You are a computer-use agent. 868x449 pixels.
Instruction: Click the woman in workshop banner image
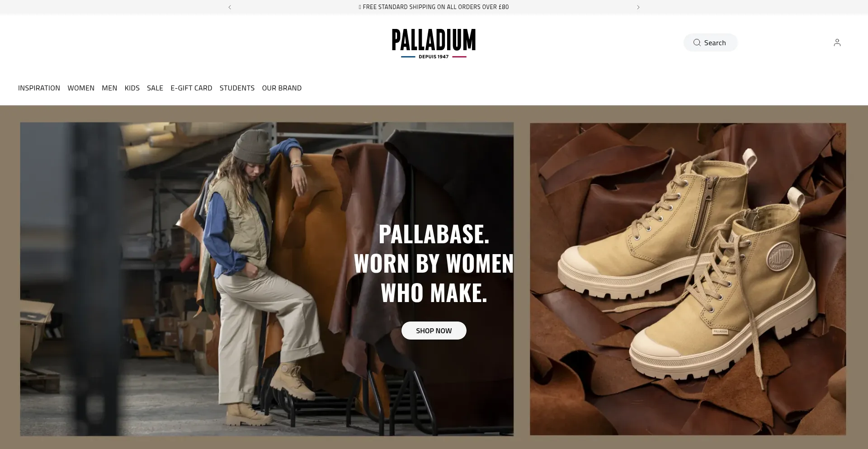pos(267,279)
